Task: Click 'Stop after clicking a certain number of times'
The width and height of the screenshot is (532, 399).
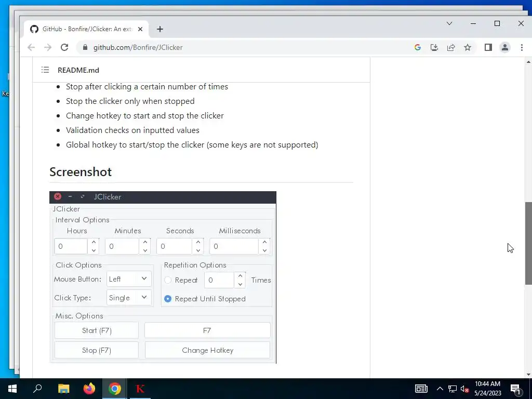Action: coord(147,87)
